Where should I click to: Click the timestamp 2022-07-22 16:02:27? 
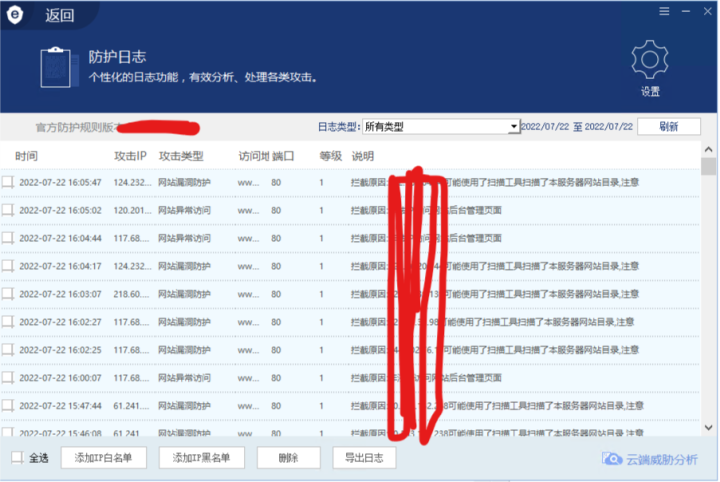[x=60, y=322]
